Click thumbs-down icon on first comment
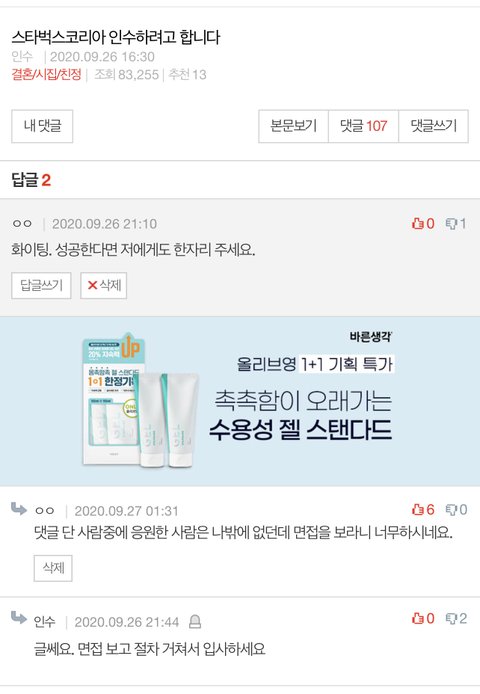Viewport: 480px width, 694px height. click(x=451, y=224)
